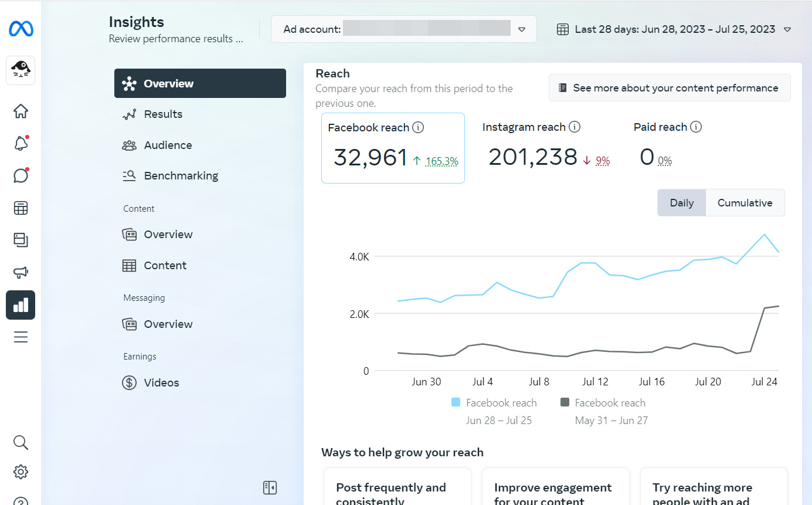The width and height of the screenshot is (812, 505).
Task: Open the Planner calendar grid icon
Action: 21,208
